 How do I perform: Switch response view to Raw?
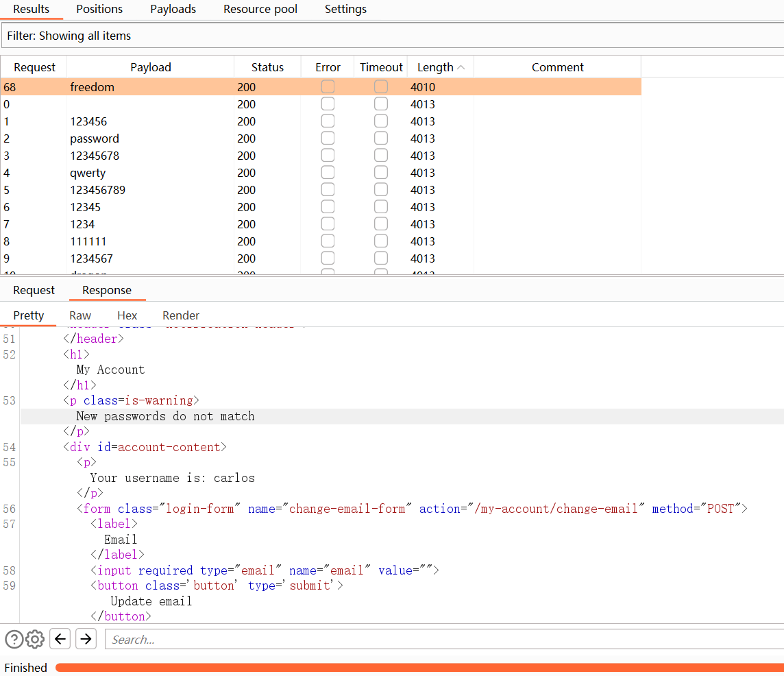click(x=80, y=315)
